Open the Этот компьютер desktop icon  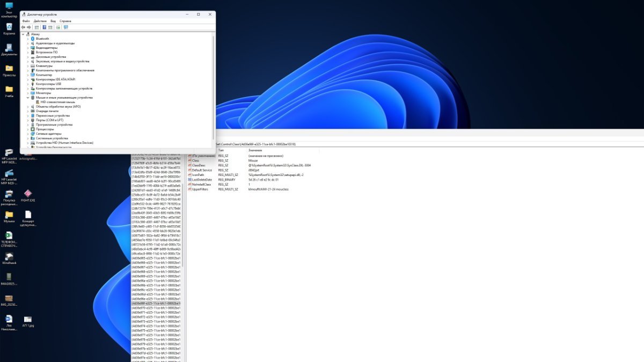[9, 6]
